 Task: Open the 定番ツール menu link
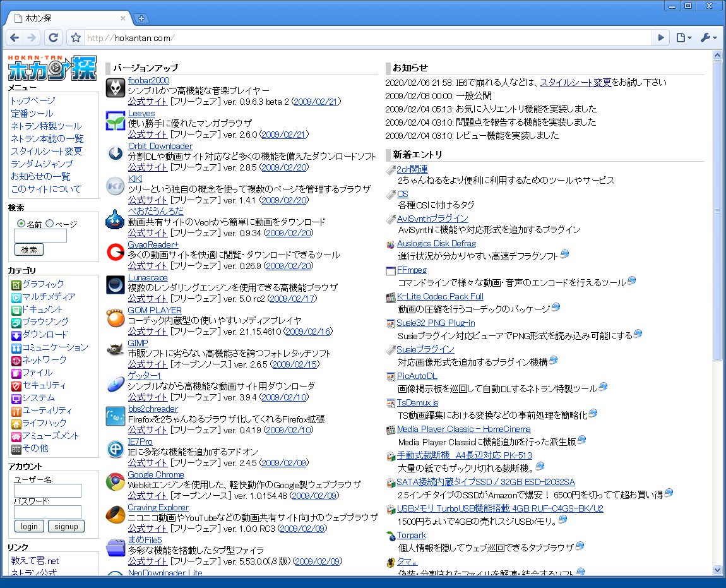coord(32,114)
